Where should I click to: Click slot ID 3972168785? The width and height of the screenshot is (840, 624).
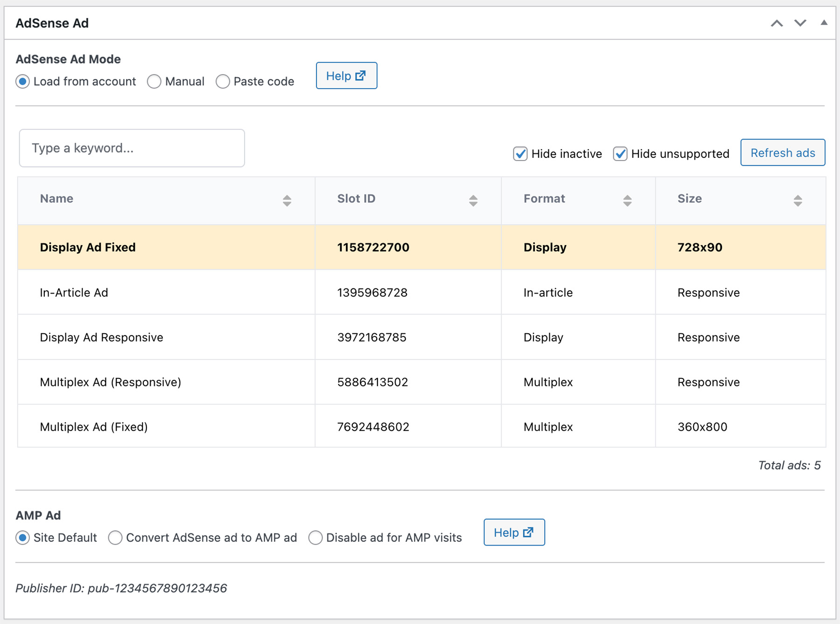click(x=371, y=337)
